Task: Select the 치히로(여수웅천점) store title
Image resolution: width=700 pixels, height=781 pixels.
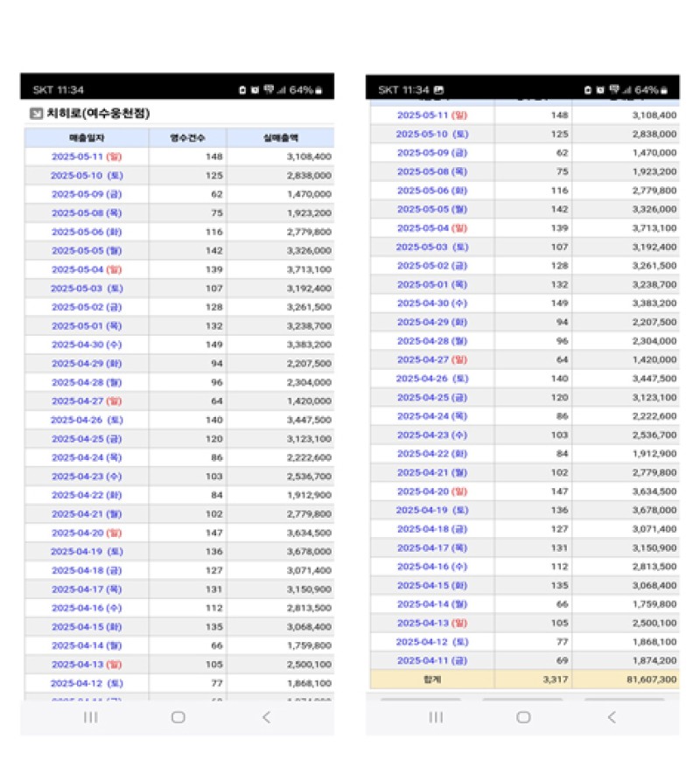Action: pos(98,114)
